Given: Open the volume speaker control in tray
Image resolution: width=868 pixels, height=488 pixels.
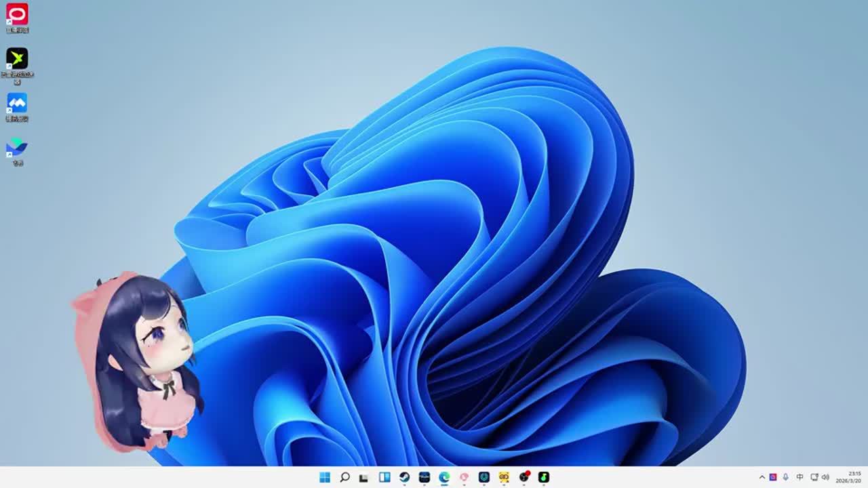Looking at the screenshot, I should click(x=825, y=477).
